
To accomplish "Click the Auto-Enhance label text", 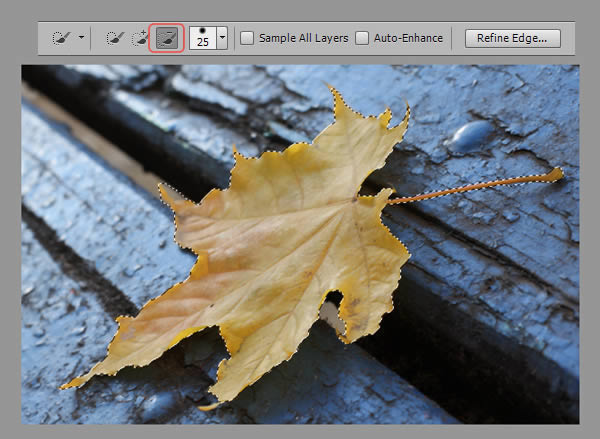I will click(408, 39).
